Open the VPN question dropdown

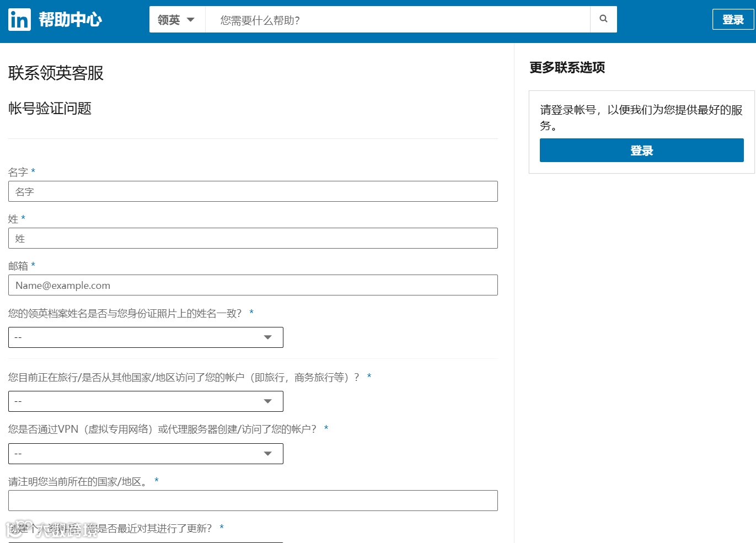click(146, 454)
